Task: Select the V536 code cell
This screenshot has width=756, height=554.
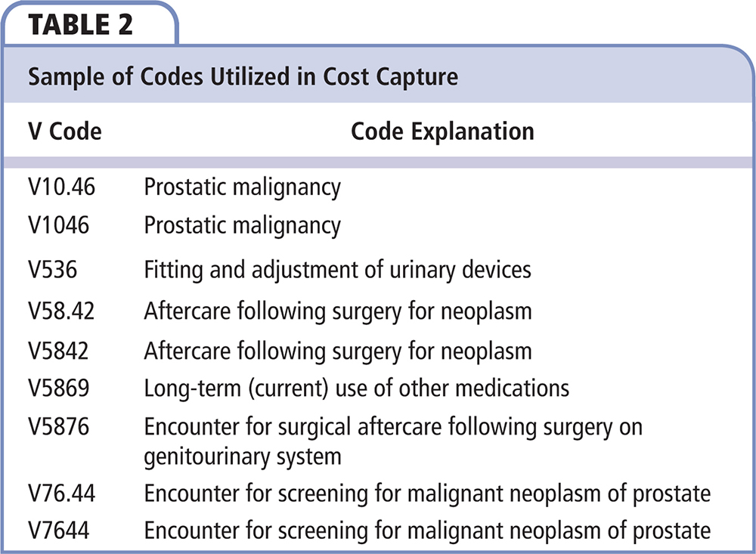Action: pyautogui.click(x=53, y=269)
